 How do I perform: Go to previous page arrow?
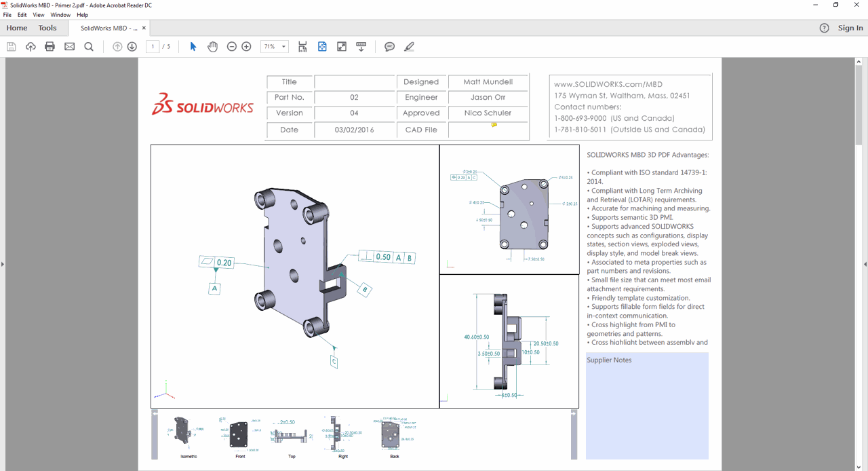click(117, 47)
